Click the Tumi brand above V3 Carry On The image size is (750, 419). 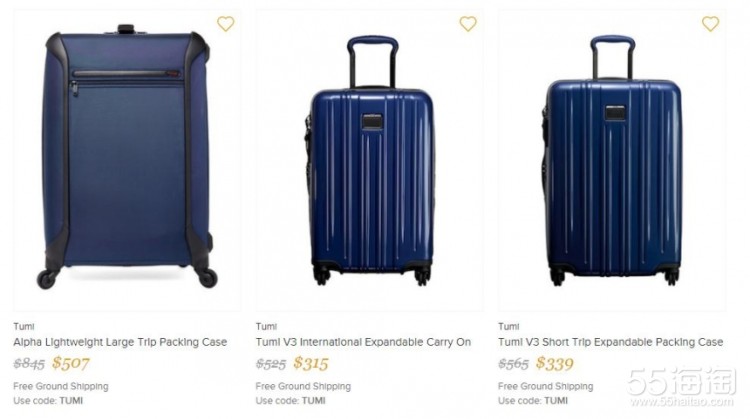click(x=266, y=326)
